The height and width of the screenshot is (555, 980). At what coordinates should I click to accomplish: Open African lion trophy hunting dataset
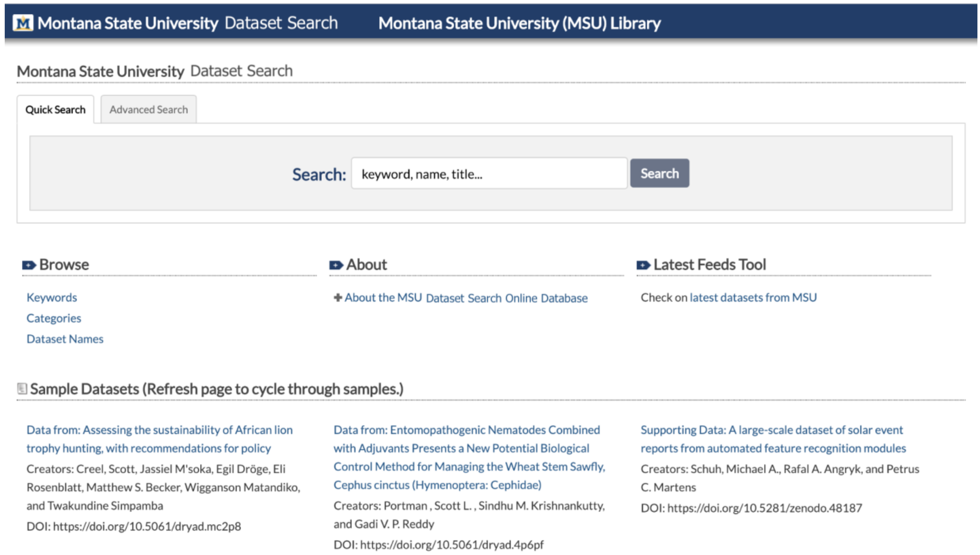159,439
